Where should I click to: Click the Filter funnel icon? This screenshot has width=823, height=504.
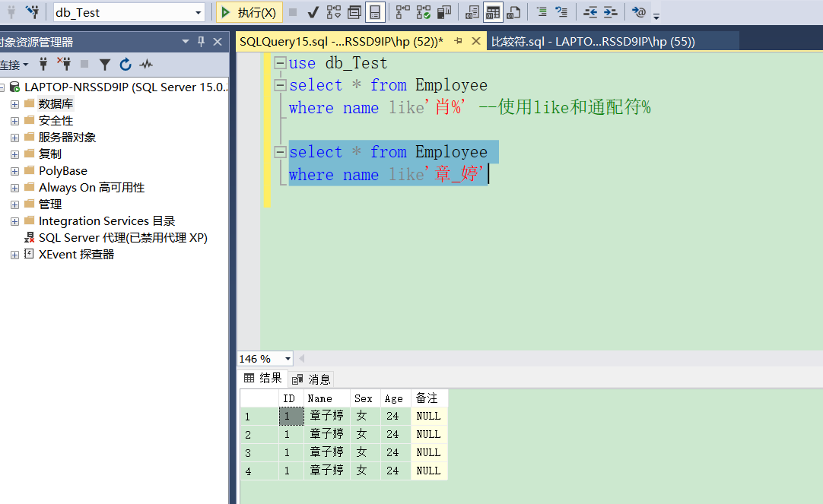(104, 65)
